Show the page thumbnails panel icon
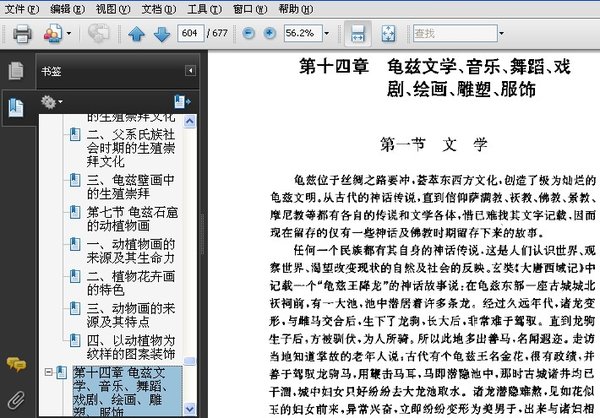600x418 pixels. [x=16, y=71]
